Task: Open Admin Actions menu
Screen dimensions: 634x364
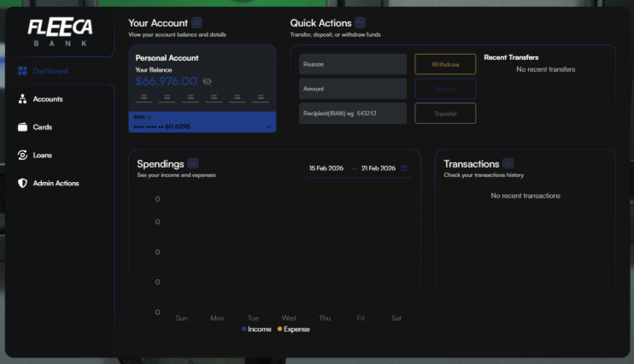Action: pyautogui.click(x=56, y=183)
